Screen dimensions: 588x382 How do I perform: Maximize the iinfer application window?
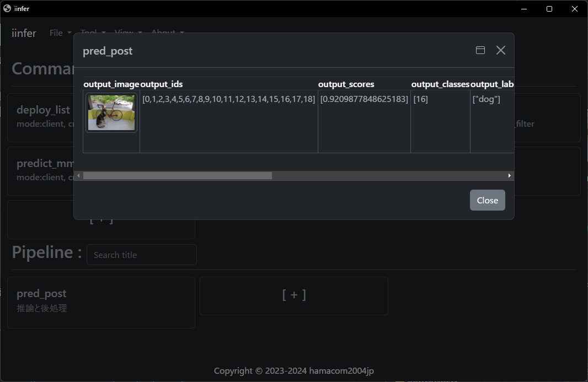[549, 9]
